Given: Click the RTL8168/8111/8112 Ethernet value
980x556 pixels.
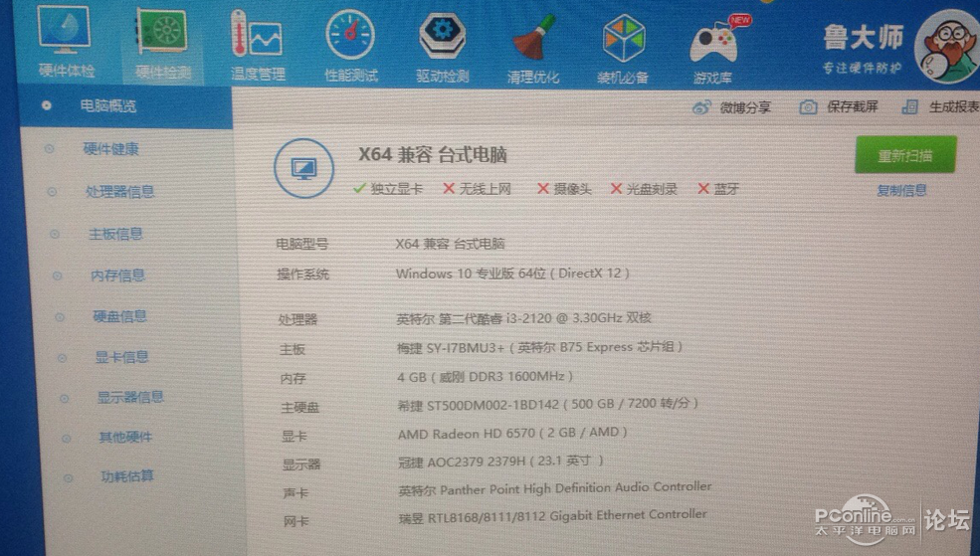Looking at the screenshot, I should click(553, 516).
